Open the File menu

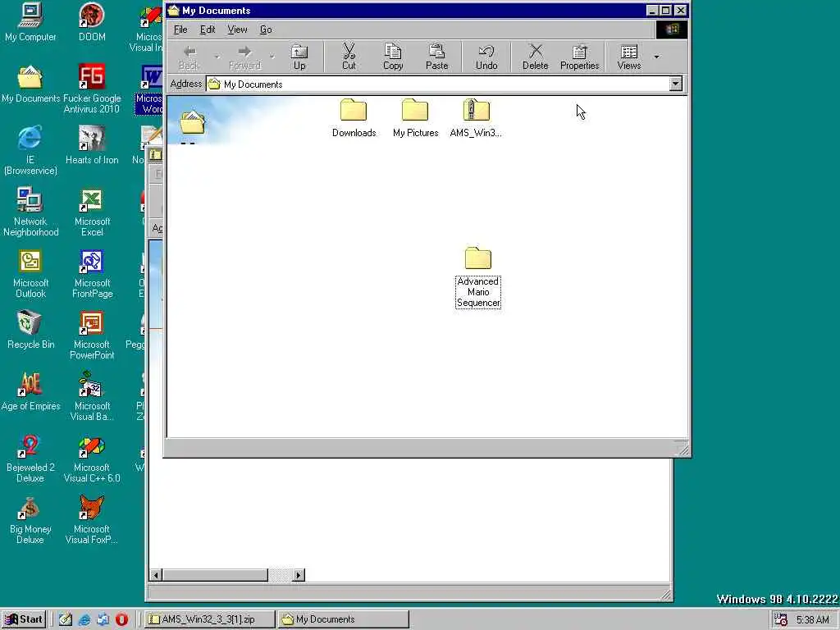[x=180, y=30]
